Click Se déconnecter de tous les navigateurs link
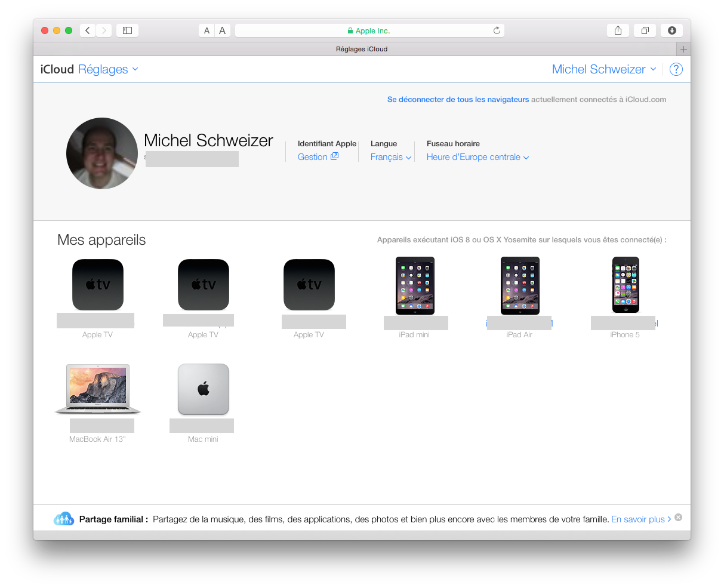Image resolution: width=724 pixels, height=588 pixels. pos(458,100)
